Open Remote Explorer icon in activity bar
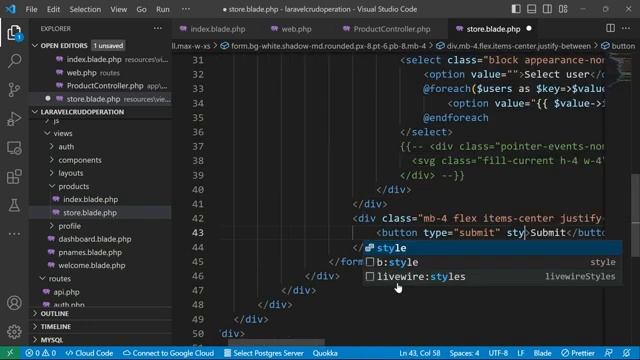The height and width of the screenshot is (360, 640). click(x=14, y=148)
